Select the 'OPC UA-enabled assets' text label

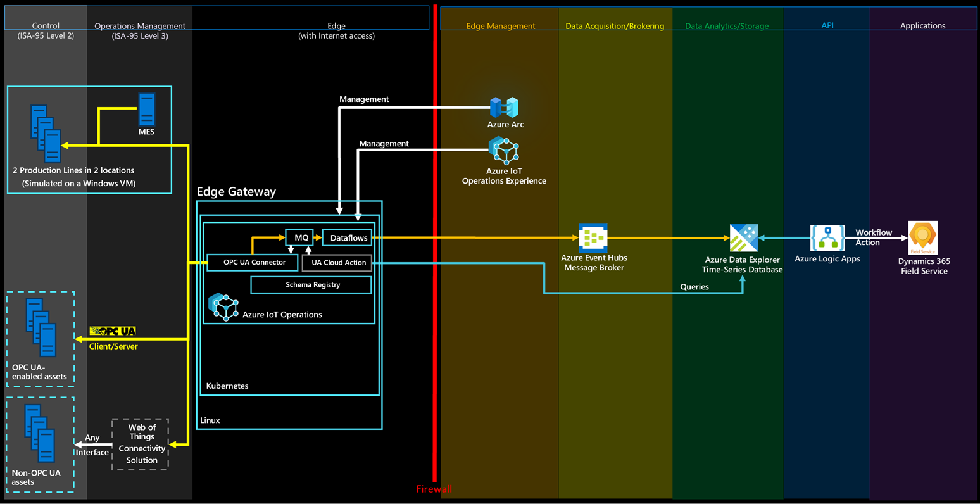coord(39,372)
